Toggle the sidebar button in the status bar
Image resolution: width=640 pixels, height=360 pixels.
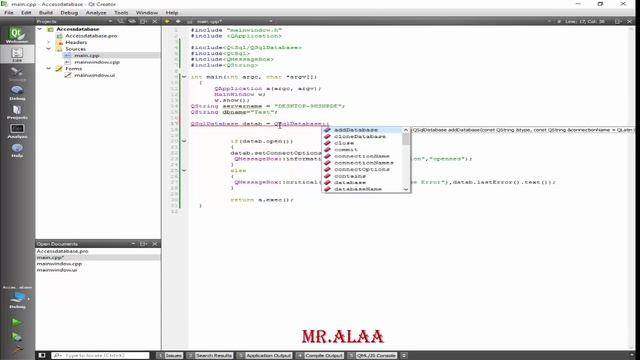tap(42, 356)
